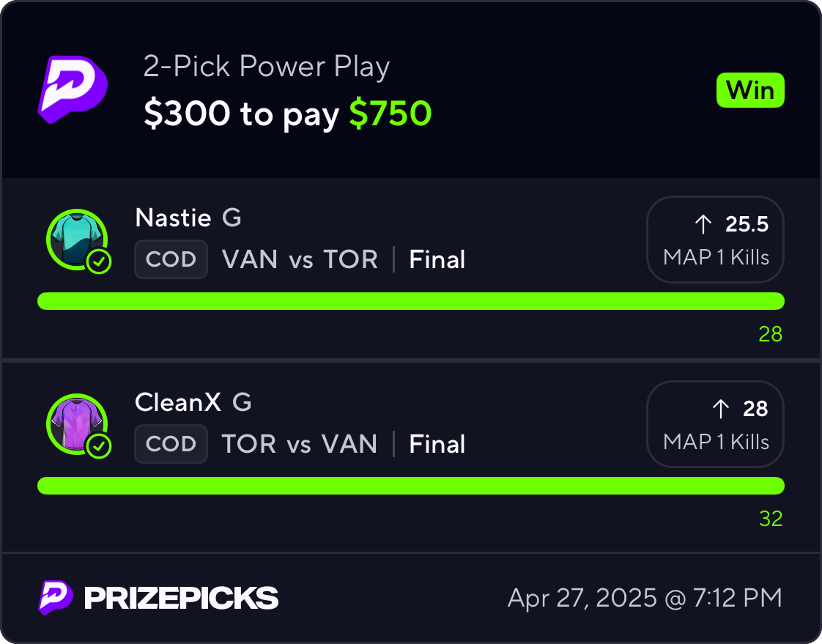Screen dimensions: 822x644
Task: Open the 28 MAP 1 Kills projection box
Action: (715, 423)
